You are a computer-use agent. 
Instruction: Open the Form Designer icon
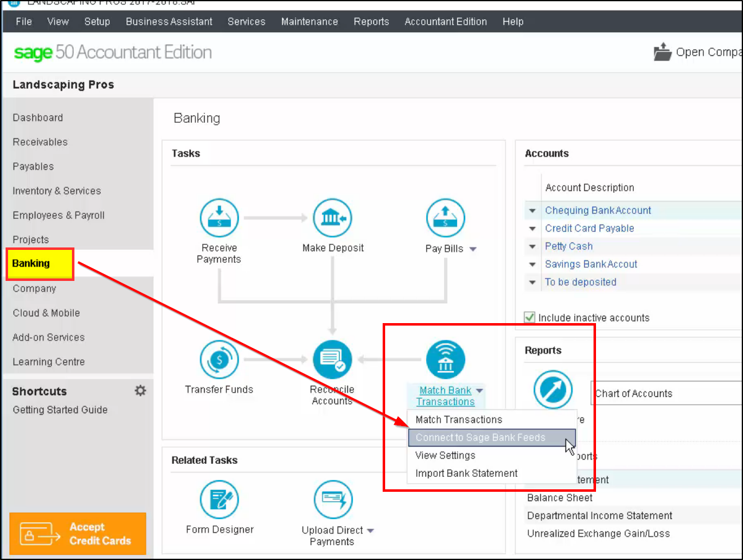point(219,499)
